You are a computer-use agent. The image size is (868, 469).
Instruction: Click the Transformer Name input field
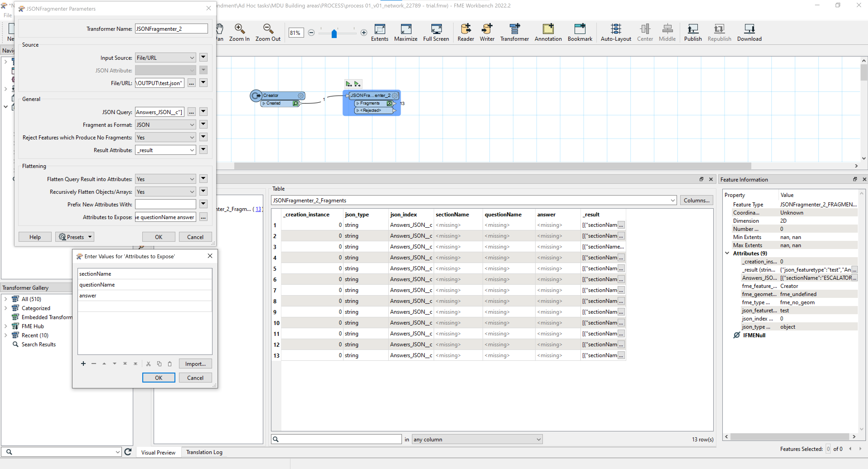(172, 29)
